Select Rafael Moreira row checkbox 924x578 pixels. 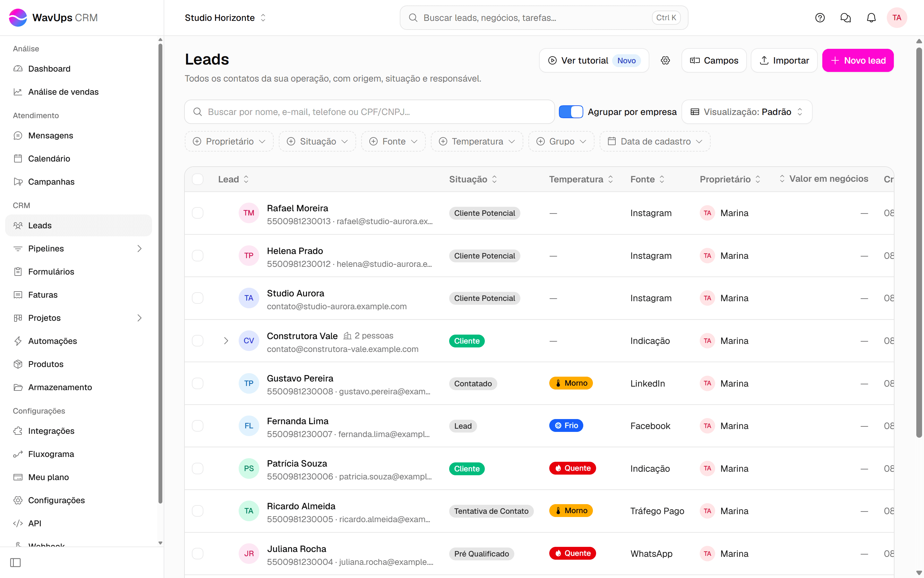pyautogui.click(x=197, y=213)
